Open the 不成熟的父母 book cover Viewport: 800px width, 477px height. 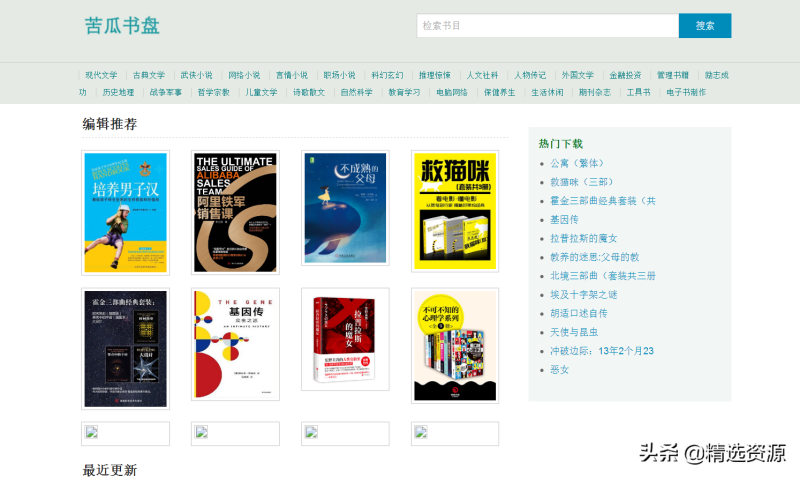345,208
